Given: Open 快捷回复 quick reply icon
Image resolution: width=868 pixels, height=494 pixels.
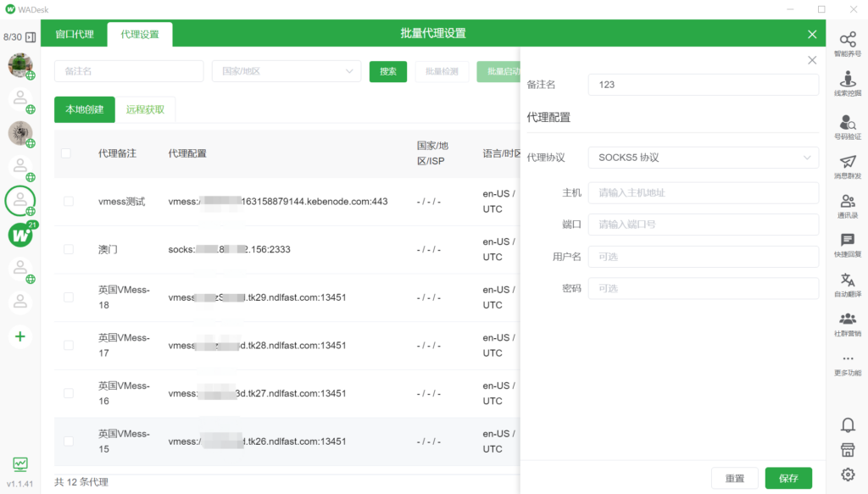Looking at the screenshot, I should [847, 246].
